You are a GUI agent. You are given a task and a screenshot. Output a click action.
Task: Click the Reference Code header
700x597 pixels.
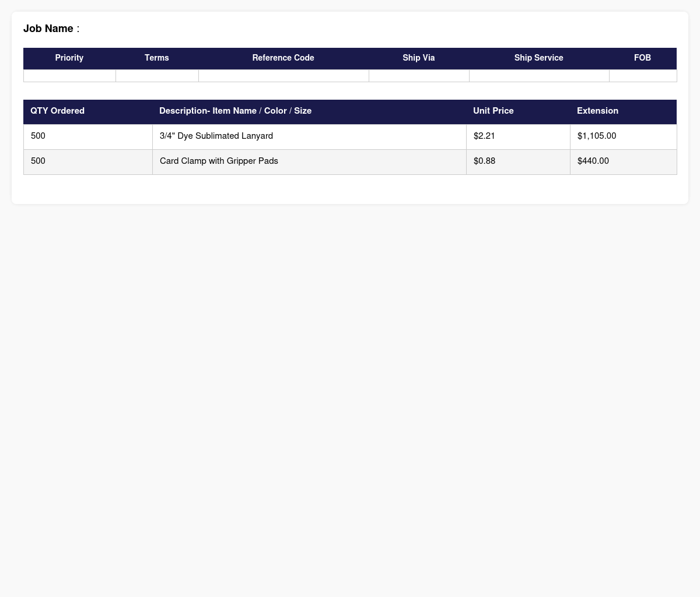click(283, 58)
